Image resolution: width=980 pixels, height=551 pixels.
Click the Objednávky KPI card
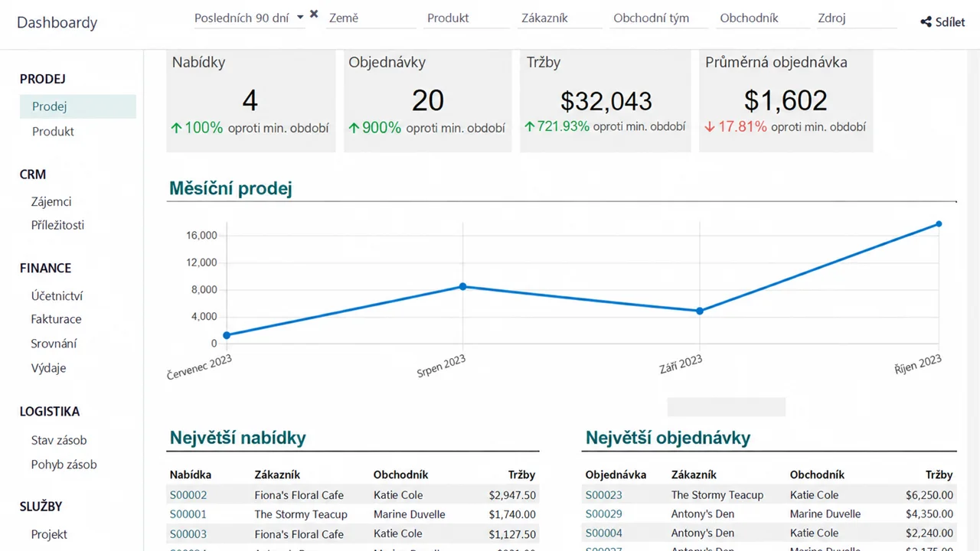pyautogui.click(x=427, y=101)
